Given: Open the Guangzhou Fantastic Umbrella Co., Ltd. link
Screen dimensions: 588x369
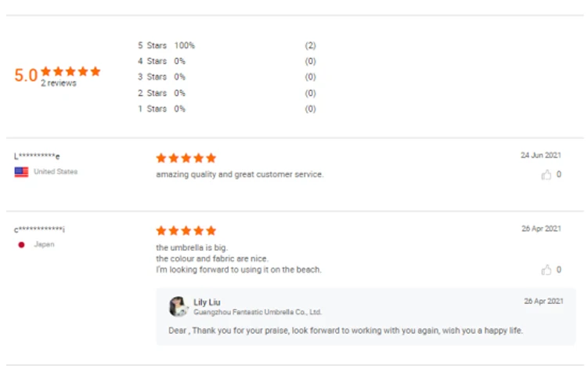Looking at the screenshot, I should coord(258,312).
